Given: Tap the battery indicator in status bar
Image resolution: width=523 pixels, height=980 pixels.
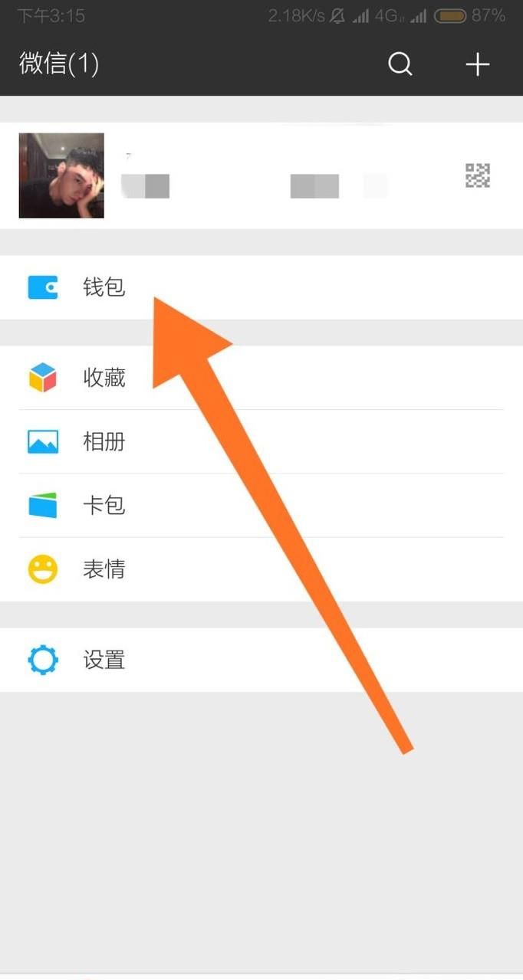Looking at the screenshot, I should 449,15.
